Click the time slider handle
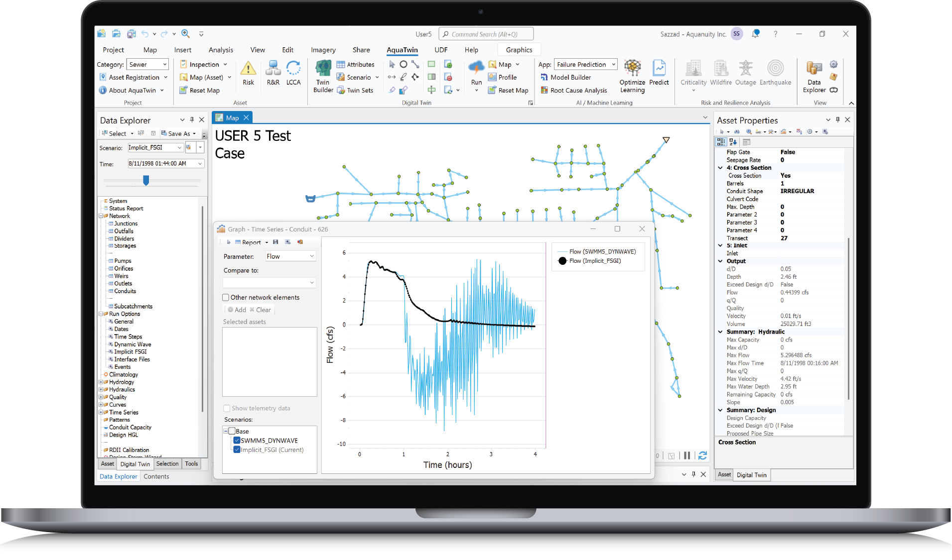 coord(146,180)
